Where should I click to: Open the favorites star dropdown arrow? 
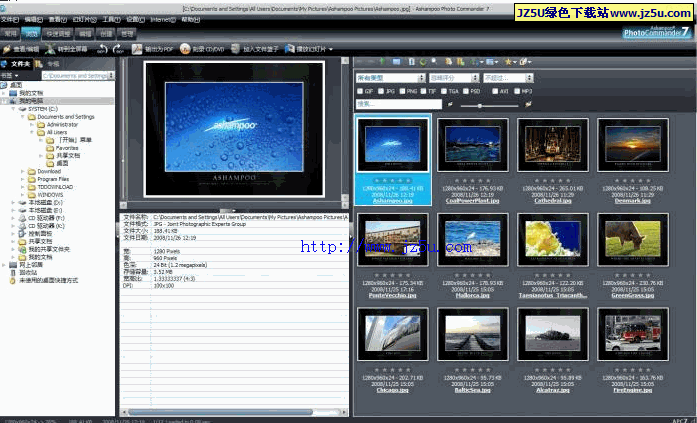[x=514, y=62]
